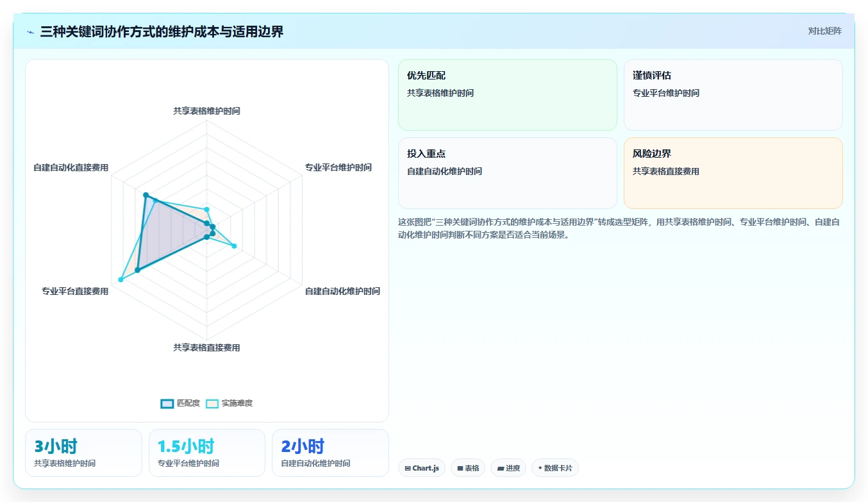
Task: Click the 实施难度 point on 自建自动化维护时间 axis
Action: click(234, 246)
